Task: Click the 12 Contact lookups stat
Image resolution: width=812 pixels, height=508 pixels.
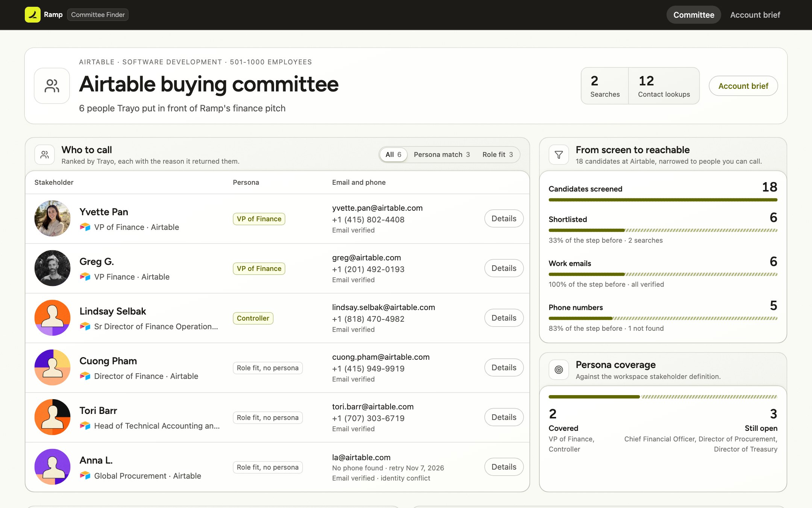Action: pyautogui.click(x=664, y=86)
